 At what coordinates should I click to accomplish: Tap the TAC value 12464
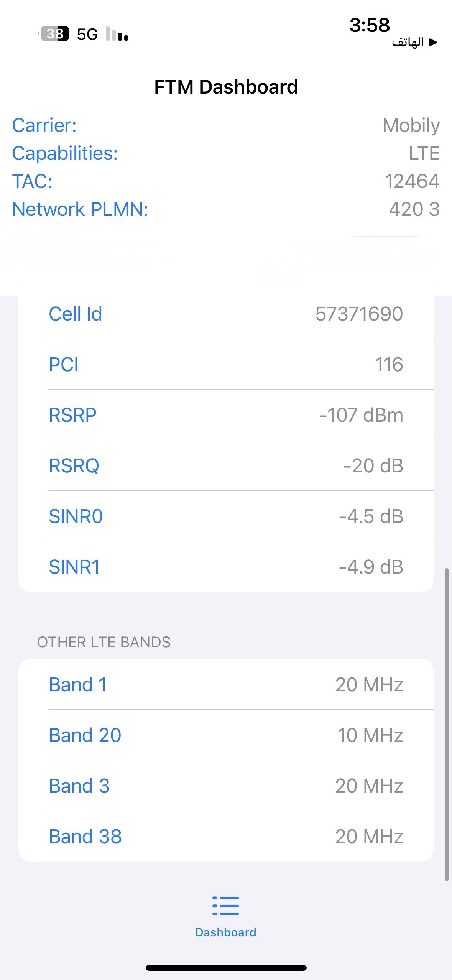412,181
